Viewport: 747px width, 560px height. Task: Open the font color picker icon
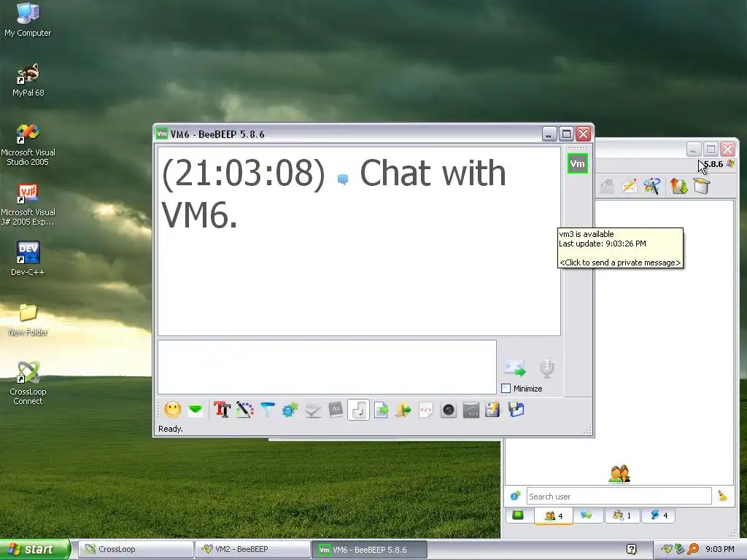(244, 410)
